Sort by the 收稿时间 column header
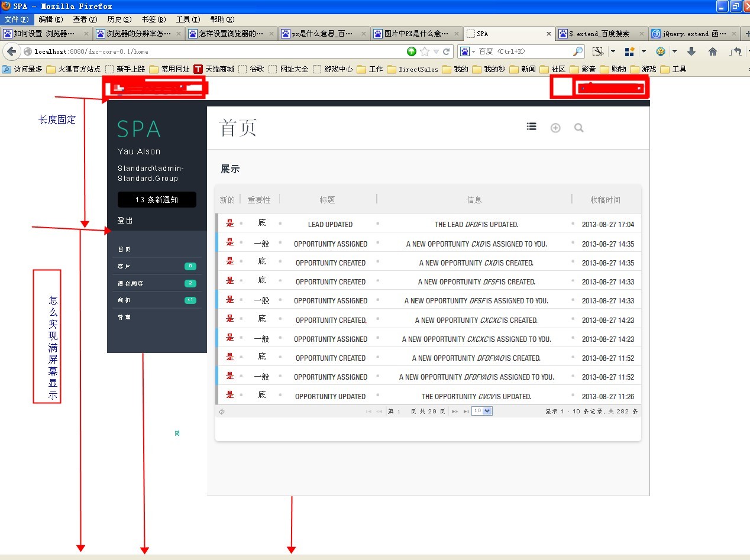The width and height of the screenshot is (750, 560). pos(606,200)
